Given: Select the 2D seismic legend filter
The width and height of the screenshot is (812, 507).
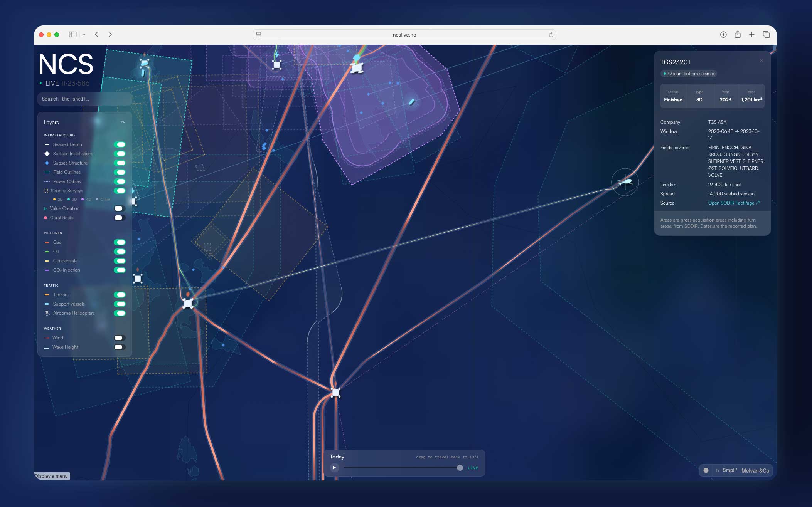Looking at the screenshot, I should 58,200.
